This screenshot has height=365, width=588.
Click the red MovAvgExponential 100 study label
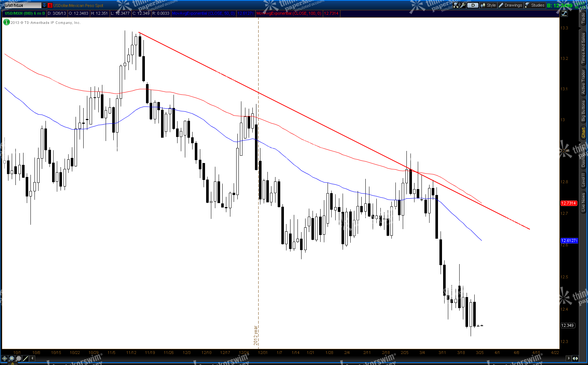coord(289,13)
